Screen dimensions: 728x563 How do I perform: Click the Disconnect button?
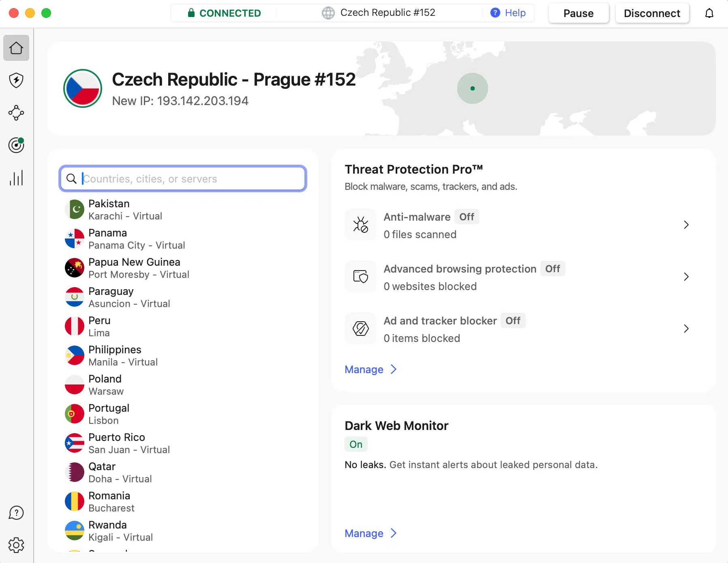coord(652,13)
